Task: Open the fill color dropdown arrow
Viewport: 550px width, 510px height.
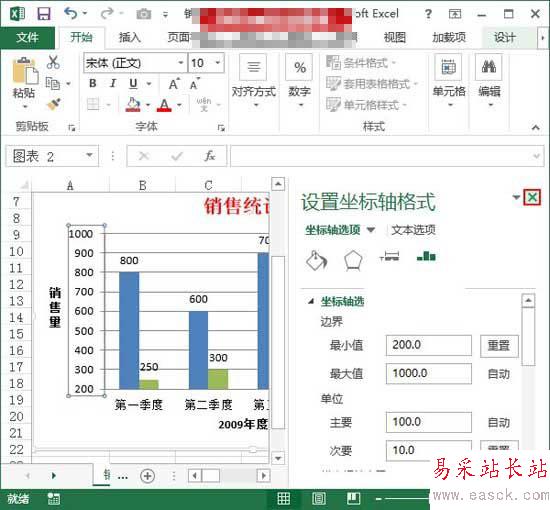Action: coord(148,105)
